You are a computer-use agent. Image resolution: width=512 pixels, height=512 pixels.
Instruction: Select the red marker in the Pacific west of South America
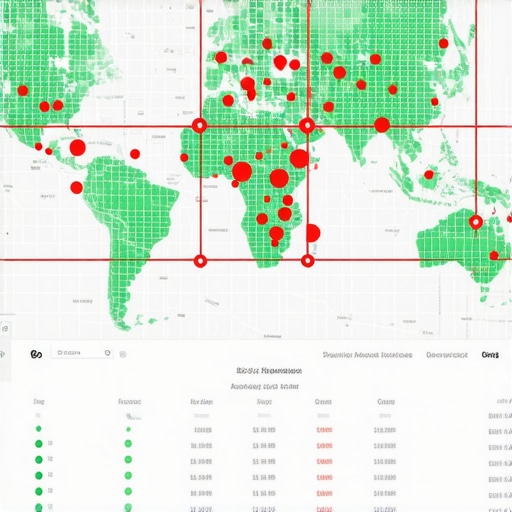click(76, 188)
